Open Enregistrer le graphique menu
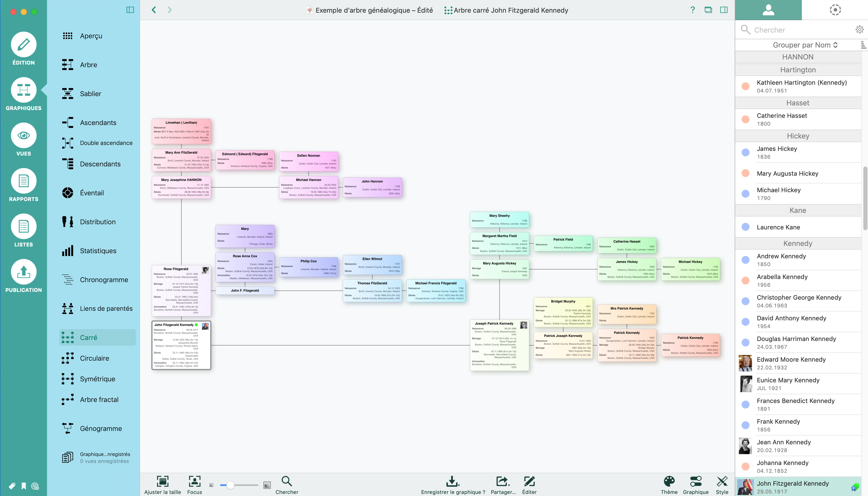Viewport: 868px width, 496px height. 453,485
